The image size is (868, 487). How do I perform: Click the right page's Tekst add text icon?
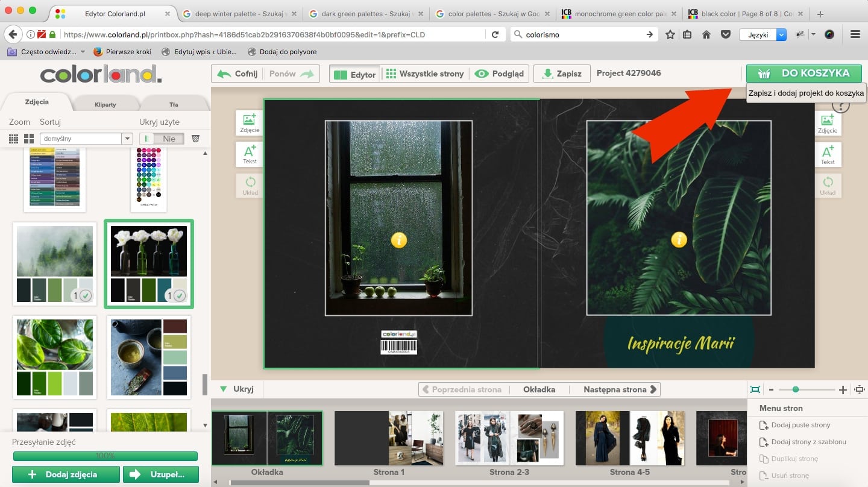point(828,154)
